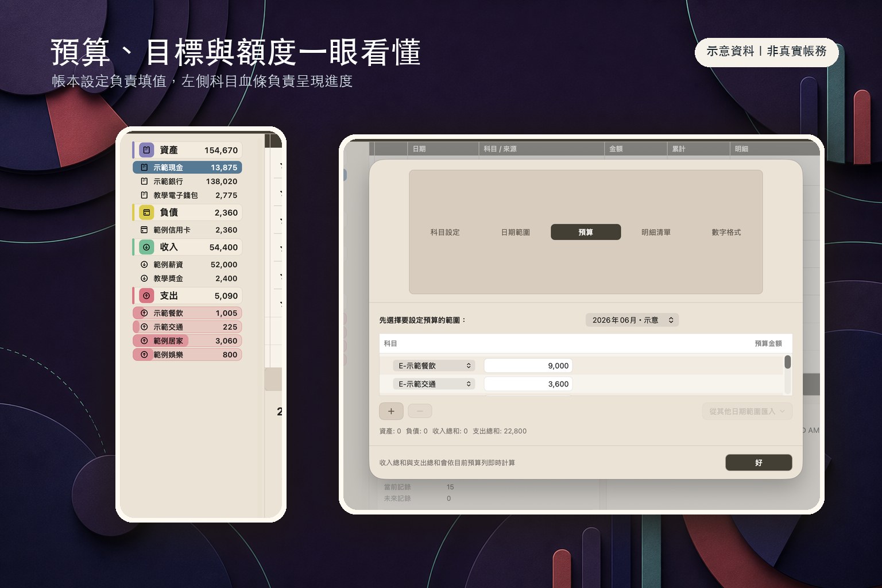The width and height of the screenshot is (882, 588).
Task: Select the 範例信用卡 account row
Action: click(x=187, y=230)
